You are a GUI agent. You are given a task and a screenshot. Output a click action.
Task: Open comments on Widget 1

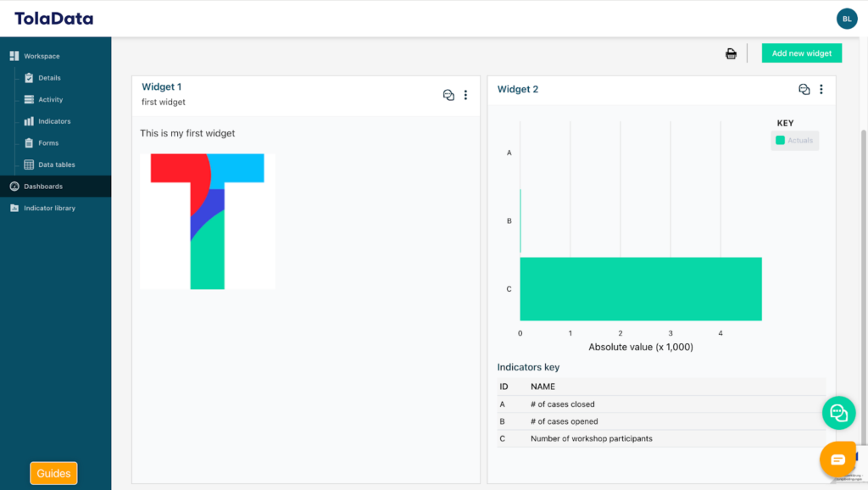(449, 95)
